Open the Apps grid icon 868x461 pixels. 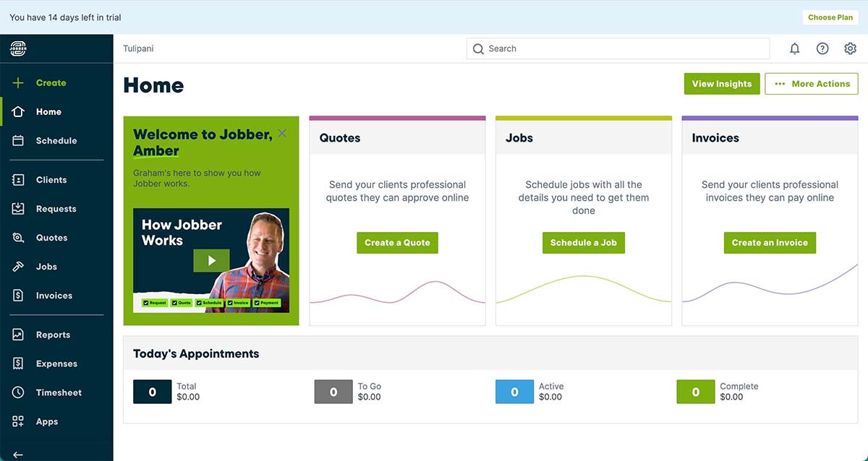point(17,421)
